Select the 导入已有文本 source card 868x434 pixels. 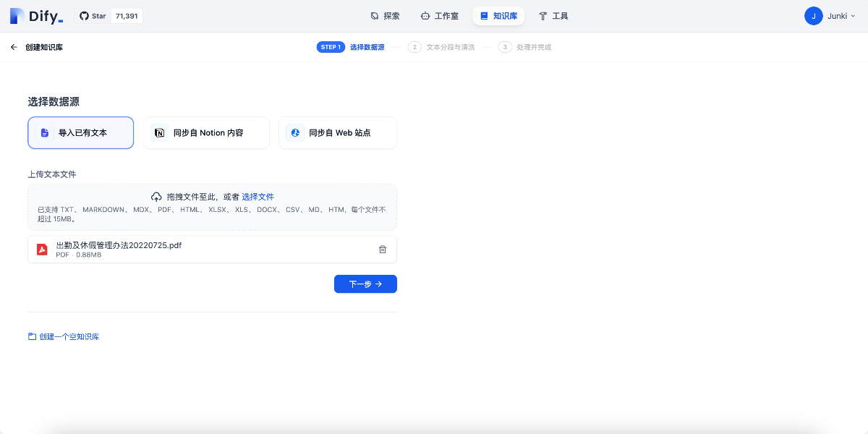coord(80,132)
